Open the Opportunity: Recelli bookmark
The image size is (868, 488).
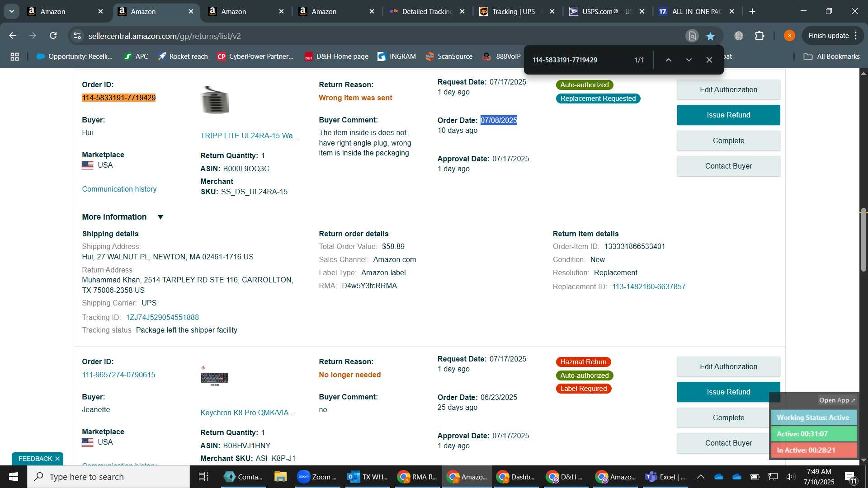[x=75, y=56]
